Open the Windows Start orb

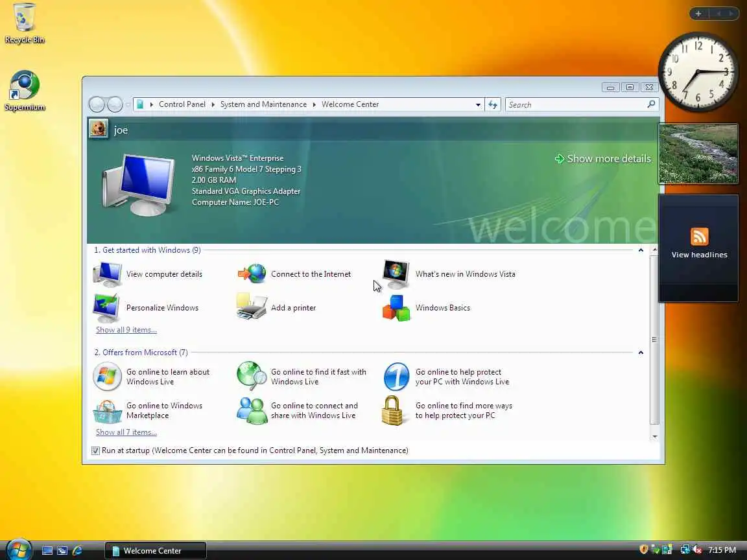[19, 550]
